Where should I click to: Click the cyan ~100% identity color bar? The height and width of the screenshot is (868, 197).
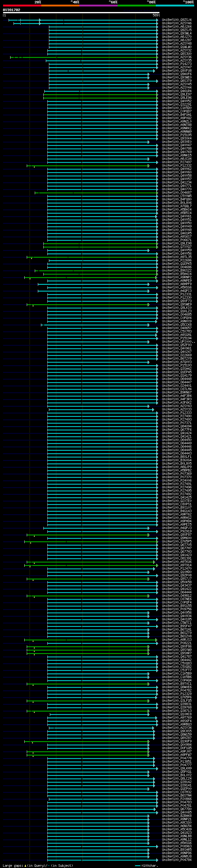pos(175,6)
